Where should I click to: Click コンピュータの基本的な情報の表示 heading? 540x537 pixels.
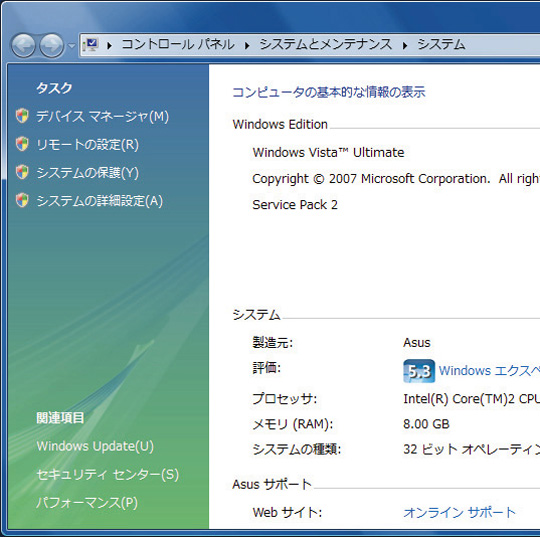click(x=329, y=92)
